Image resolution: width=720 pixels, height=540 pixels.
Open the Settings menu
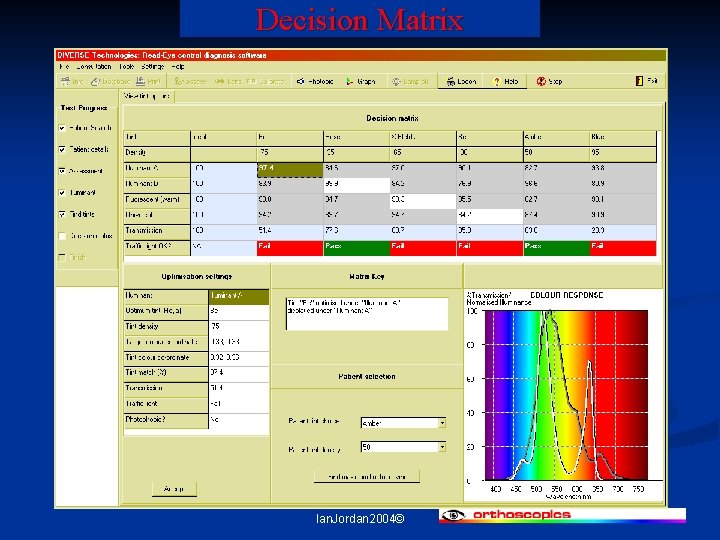(x=153, y=67)
